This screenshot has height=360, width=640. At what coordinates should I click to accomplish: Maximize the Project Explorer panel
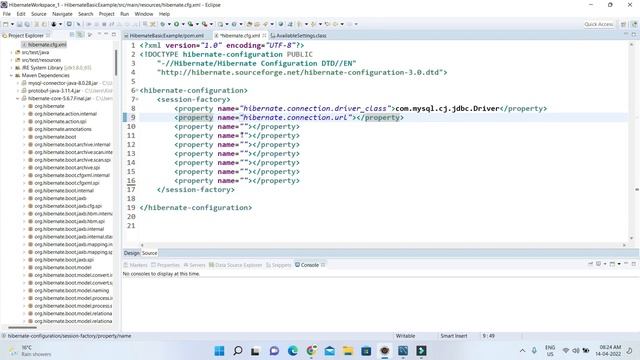click(x=114, y=35)
